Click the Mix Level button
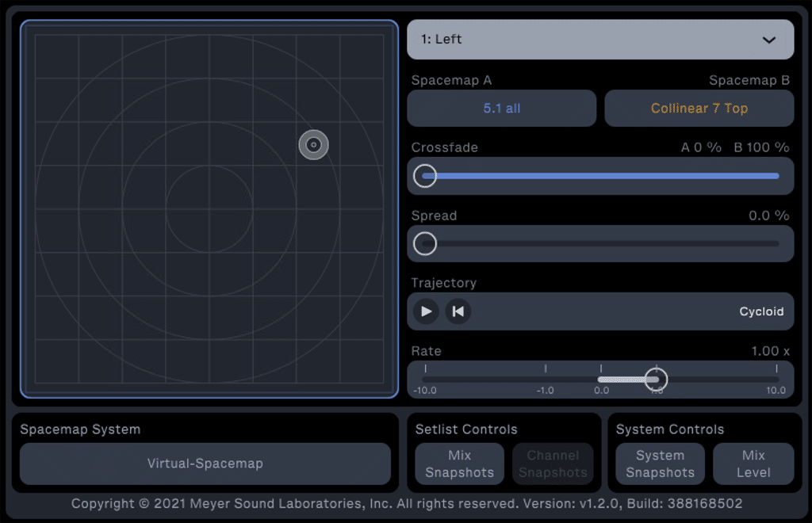 753,464
